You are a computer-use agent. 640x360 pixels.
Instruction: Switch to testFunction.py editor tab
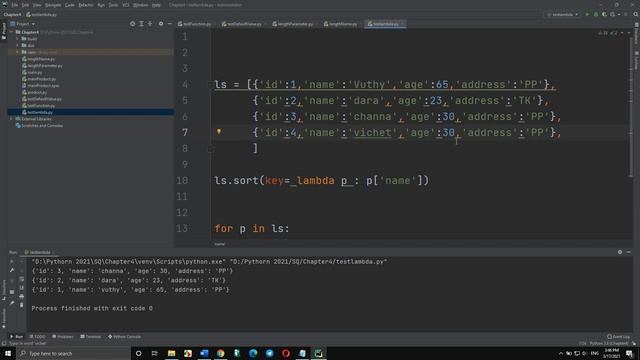click(x=195, y=24)
